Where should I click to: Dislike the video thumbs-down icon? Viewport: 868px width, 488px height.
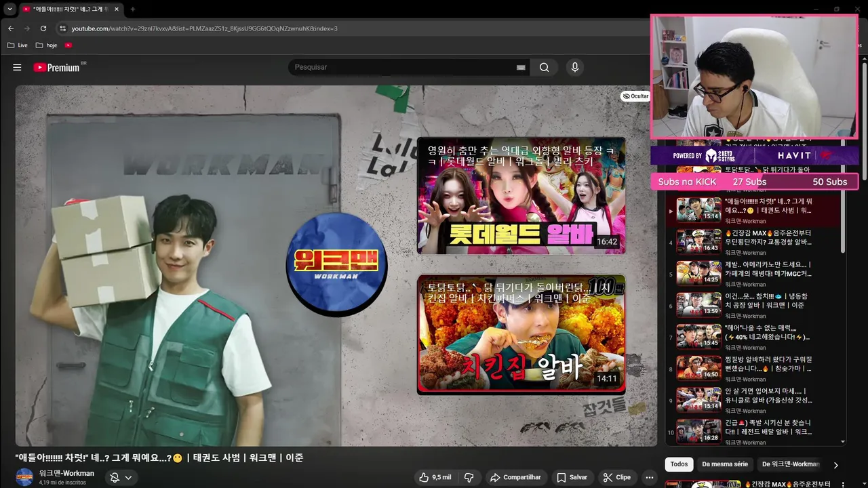click(x=469, y=477)
